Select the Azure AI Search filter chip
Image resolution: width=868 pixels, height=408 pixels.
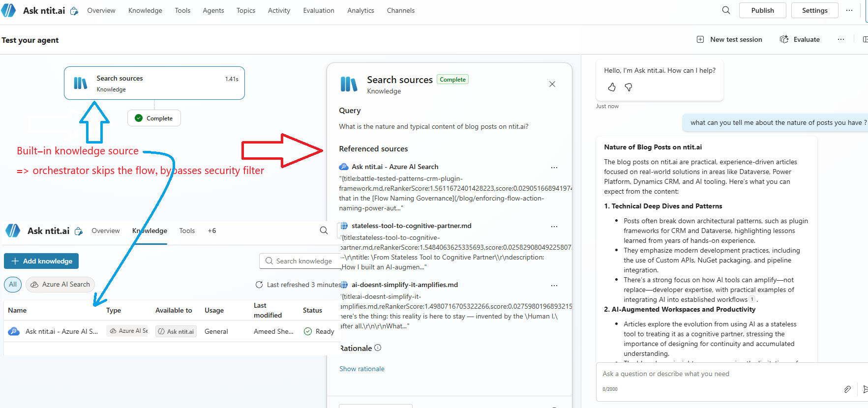coord(60,284)
